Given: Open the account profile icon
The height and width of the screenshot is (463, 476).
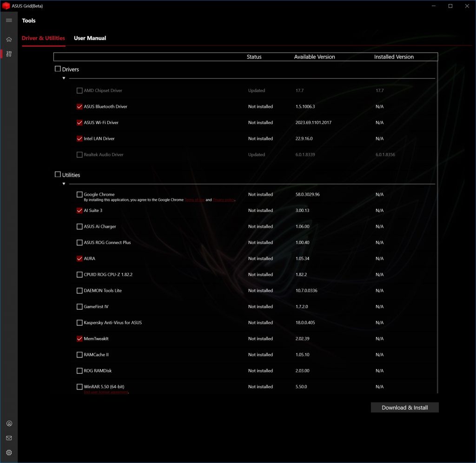Looking at the screenshot, I should [x=8, y=423].
